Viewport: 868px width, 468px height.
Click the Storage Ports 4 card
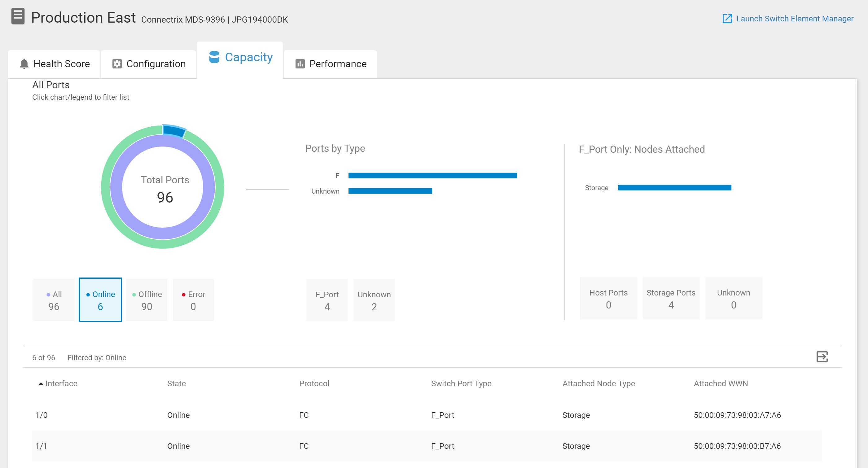(x=671, y=298)
